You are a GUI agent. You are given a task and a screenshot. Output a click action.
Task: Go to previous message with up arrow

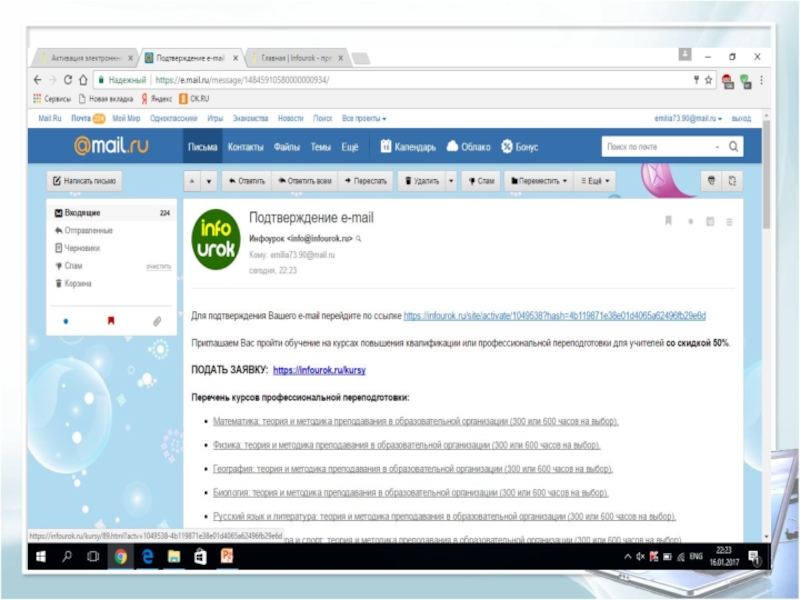tap(192, 181)
